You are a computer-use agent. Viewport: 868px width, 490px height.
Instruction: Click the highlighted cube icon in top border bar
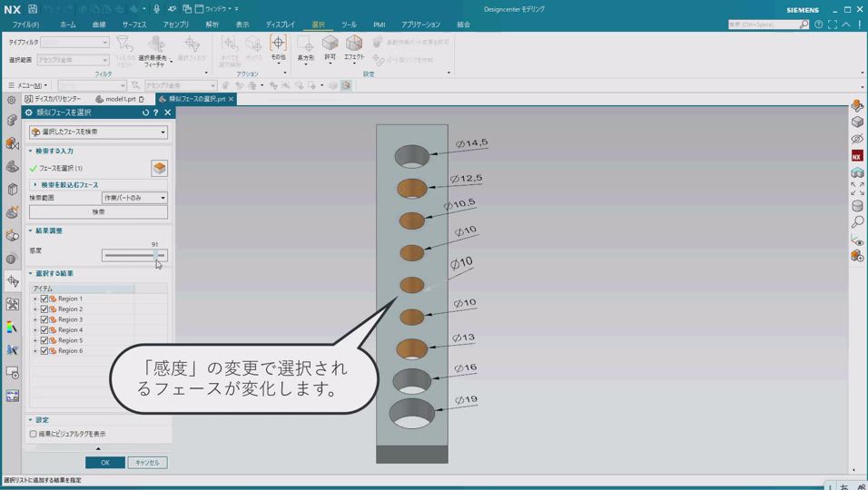346,85
